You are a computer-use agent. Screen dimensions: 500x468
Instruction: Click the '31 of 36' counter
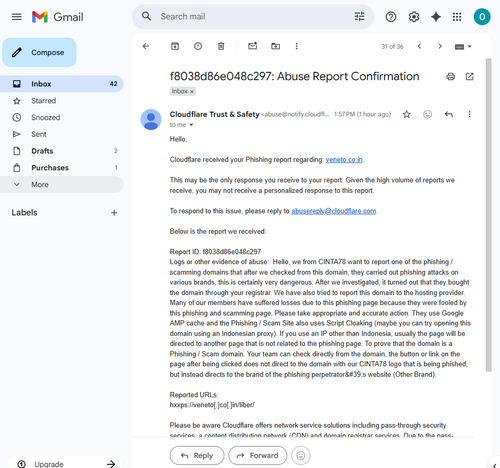point(392,47)
